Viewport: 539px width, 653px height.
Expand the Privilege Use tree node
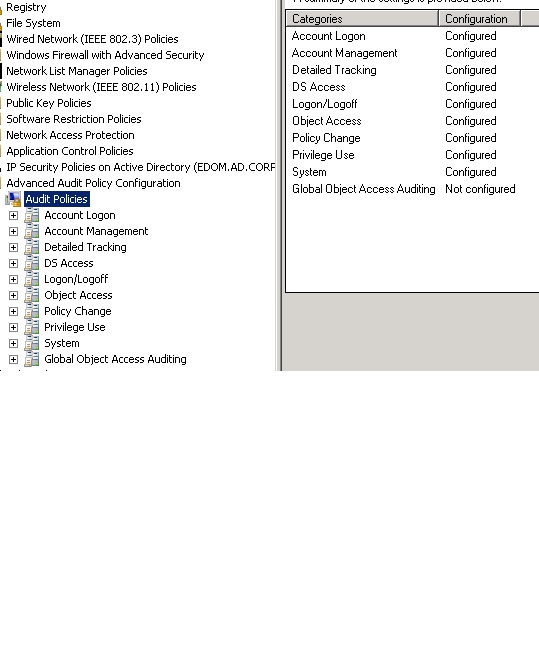(x=13, y=327)
